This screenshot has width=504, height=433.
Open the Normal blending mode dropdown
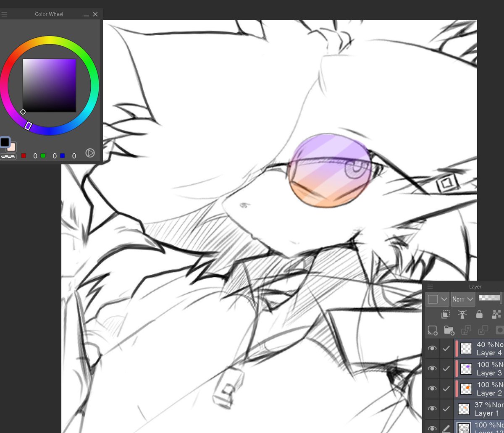(463, 299)
